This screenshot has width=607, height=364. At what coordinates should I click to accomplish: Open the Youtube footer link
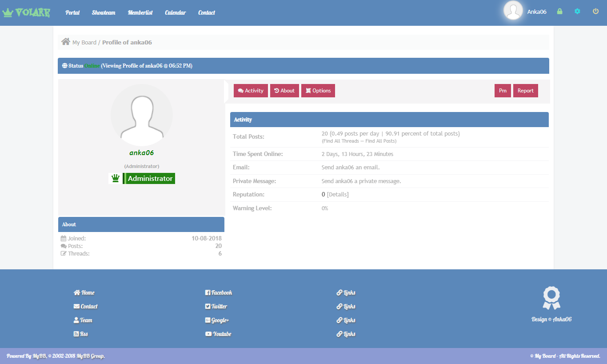[218, 334]
